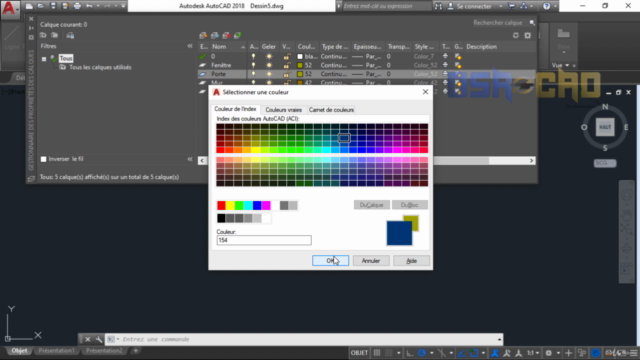This screenshot has width=640, height=360.
Task: Create a new group filter in layer manager
Action: [54, 36]
